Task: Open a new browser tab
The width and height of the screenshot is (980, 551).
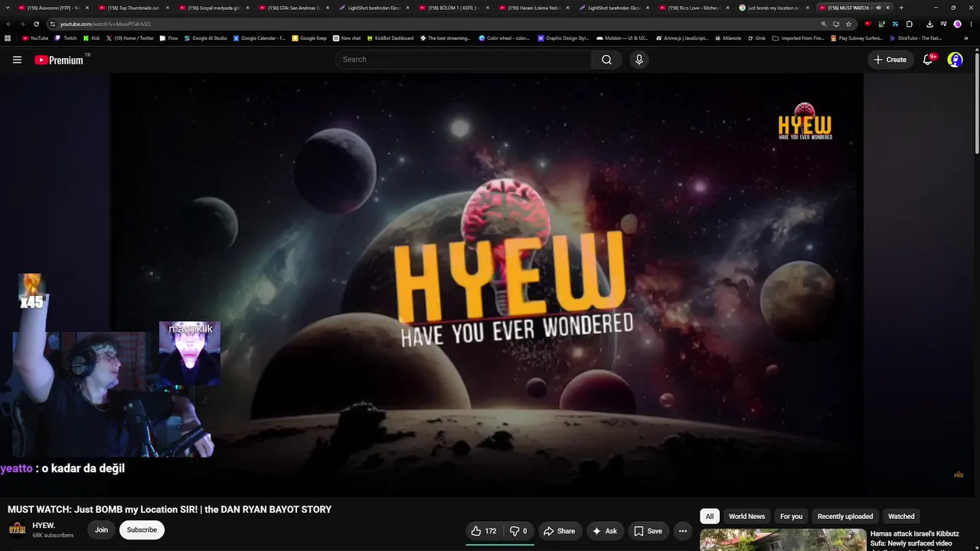Action: tap(901, 8)
